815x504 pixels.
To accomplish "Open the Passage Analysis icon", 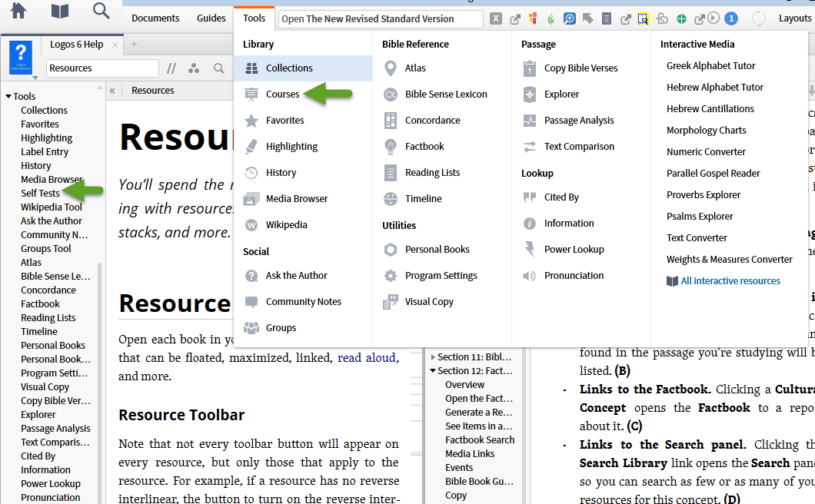I will pyautogui.click(x=530, y=121).
